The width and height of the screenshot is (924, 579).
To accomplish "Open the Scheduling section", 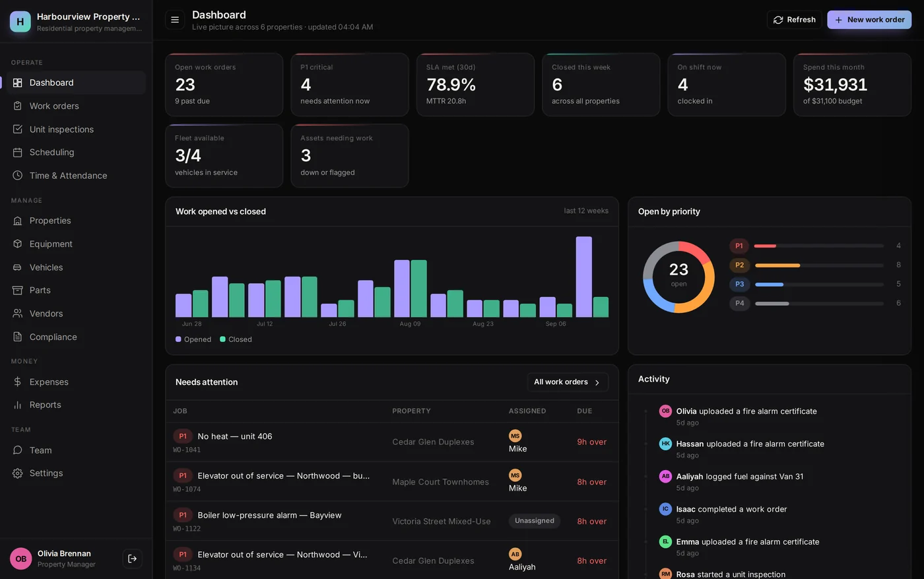I will point(77,153).
